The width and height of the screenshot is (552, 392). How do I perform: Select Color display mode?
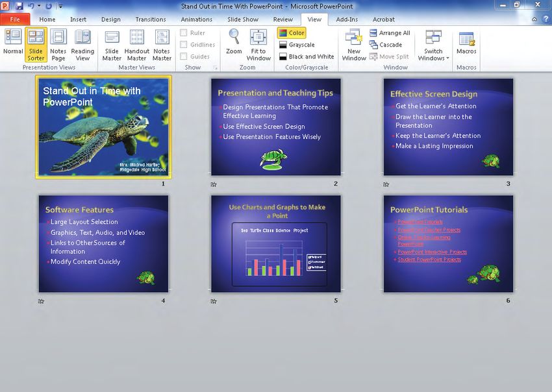tap(292, 32)
